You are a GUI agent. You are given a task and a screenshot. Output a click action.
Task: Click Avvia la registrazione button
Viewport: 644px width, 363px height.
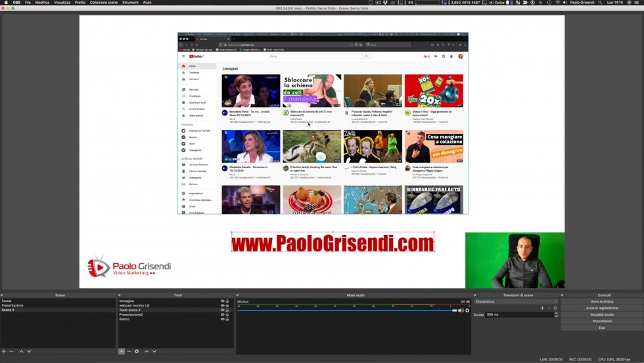click(602, 308)
